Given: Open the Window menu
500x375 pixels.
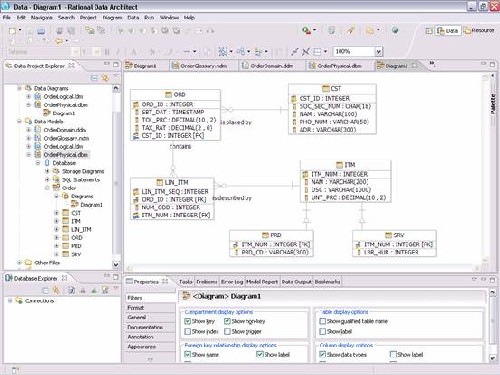Looking at the screenshot, I should (x=169, y=17).
